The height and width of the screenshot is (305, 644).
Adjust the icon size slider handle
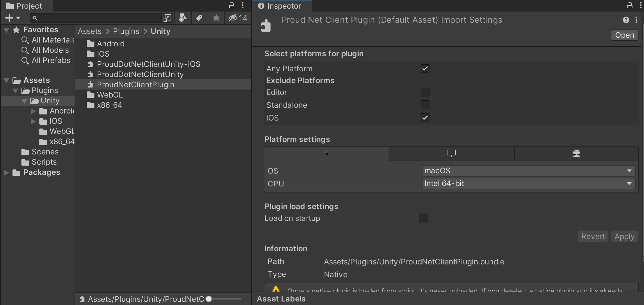coord(209,299)
